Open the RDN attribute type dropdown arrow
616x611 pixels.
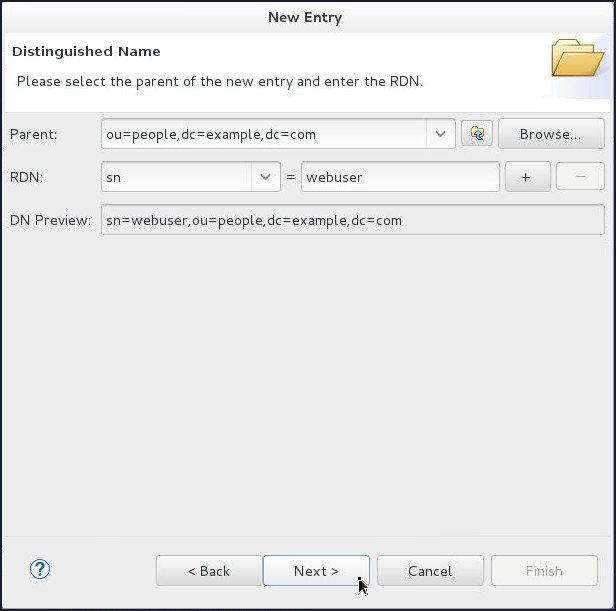pos(265,177)
